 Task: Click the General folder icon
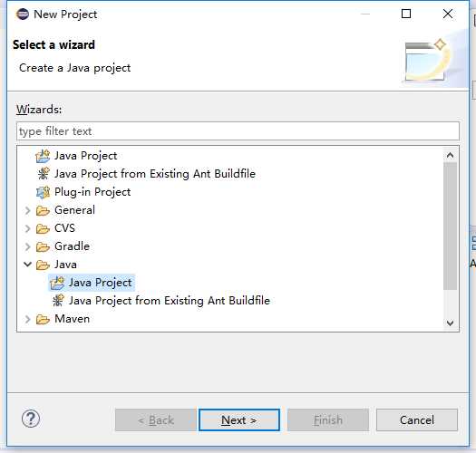43,210
